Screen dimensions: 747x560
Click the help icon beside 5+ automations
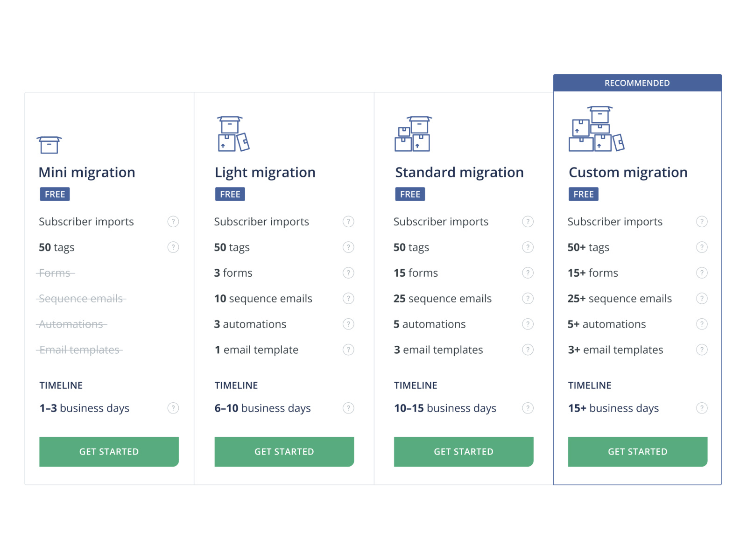[702, 324]
